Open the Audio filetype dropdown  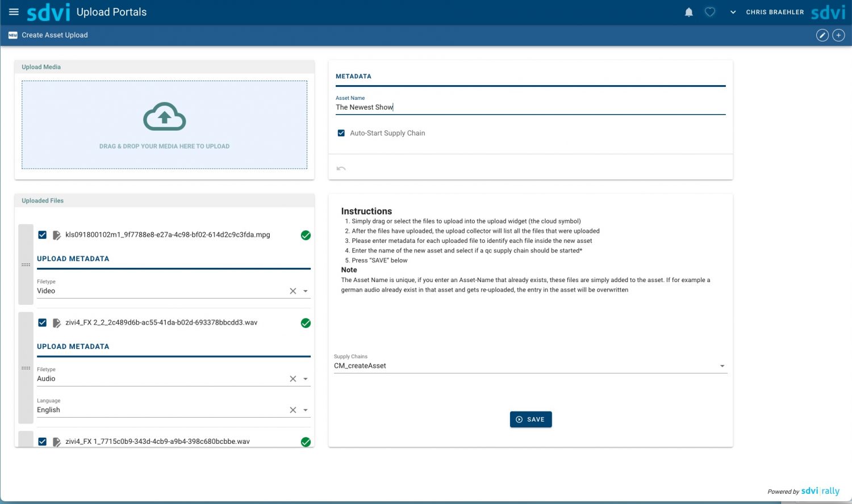click(x=306, y=379)
